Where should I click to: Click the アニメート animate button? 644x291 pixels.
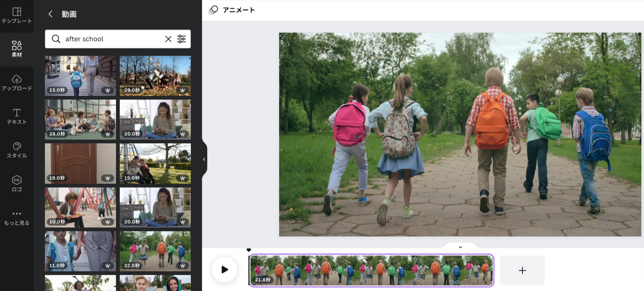tap(232, 10)
